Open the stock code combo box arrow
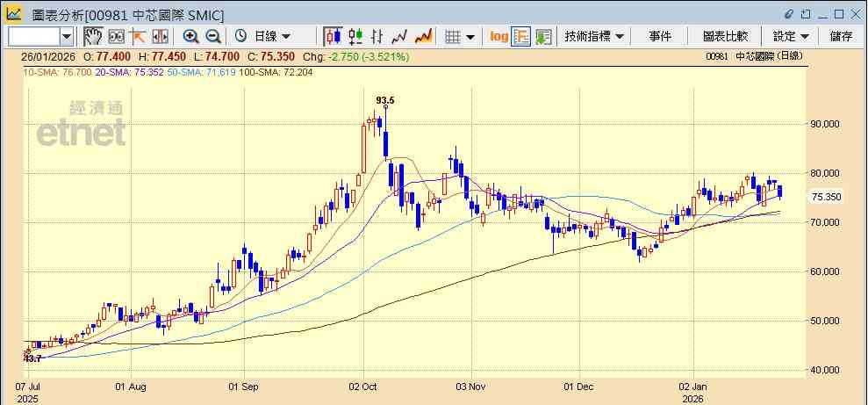Screen dimensions: 868x405 click(67, 37)
